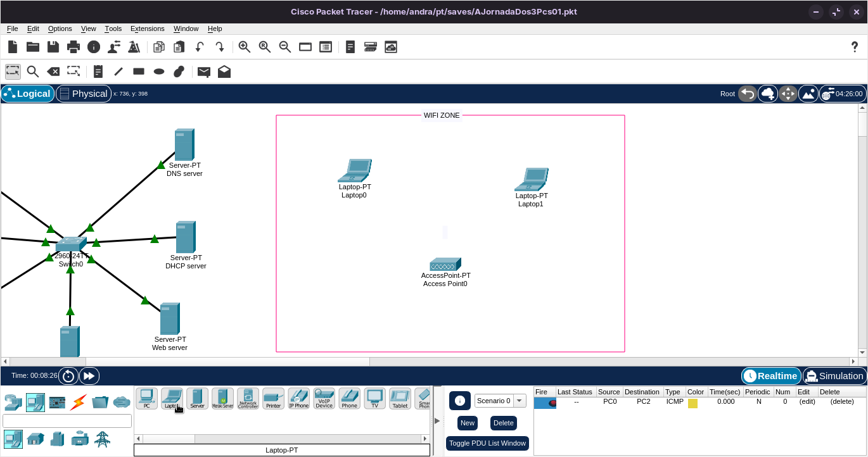Click the power cycle devices button

pos(68,376)
